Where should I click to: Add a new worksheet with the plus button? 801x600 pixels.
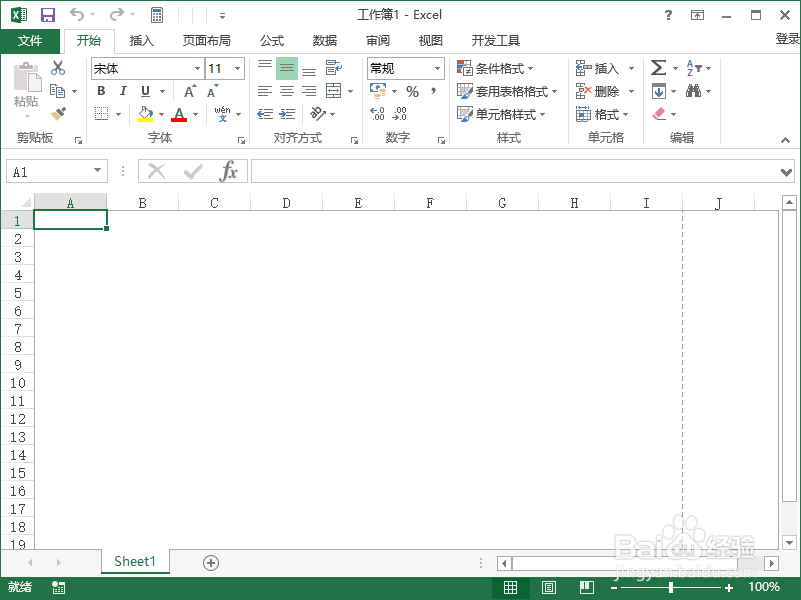pyautogui.click(x=210, y=563)
